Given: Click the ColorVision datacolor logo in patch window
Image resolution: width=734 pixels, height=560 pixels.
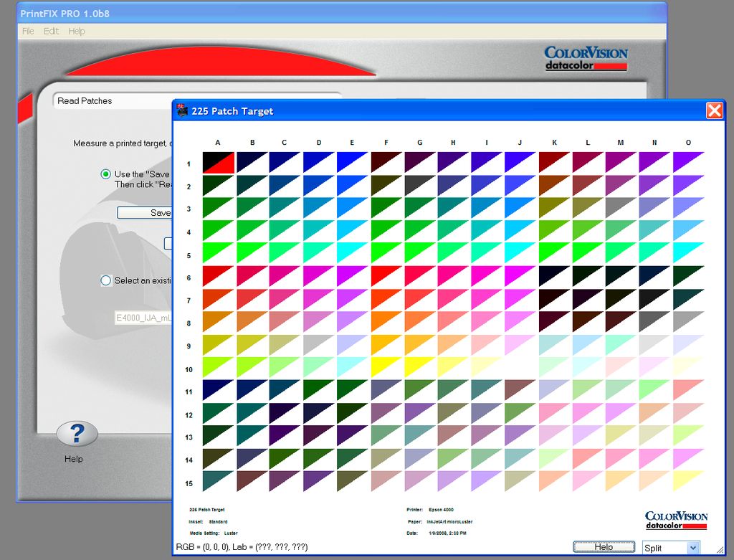Looking at the screenshot, I should (676, 520).
